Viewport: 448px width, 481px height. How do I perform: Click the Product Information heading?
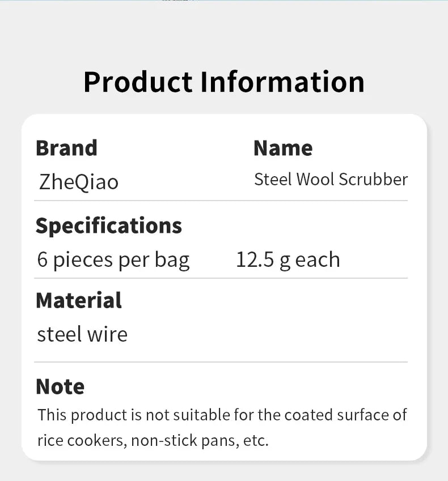224,82
